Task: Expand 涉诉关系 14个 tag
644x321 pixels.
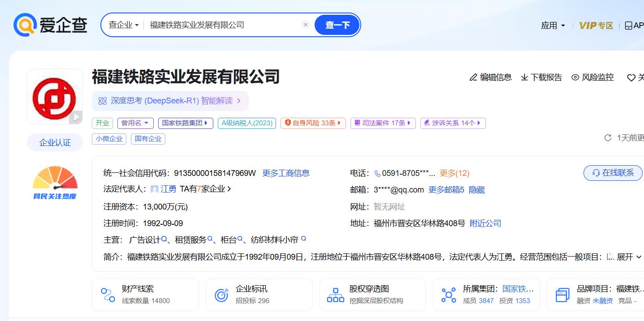Action: (453, 123)
